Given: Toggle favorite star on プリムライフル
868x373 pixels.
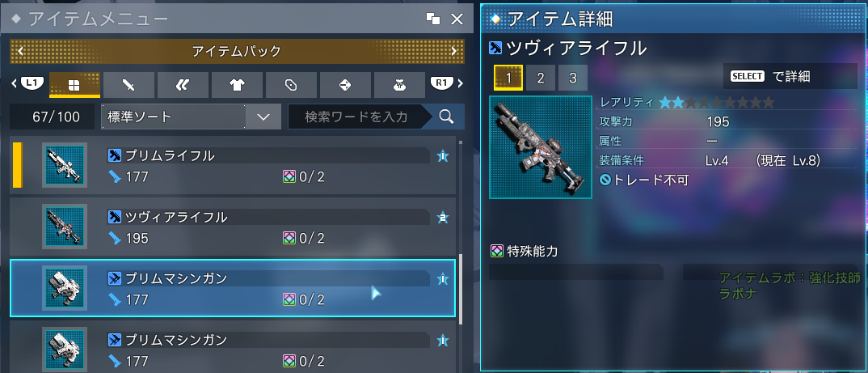Looking at the screenshot, I should (442, 157).
